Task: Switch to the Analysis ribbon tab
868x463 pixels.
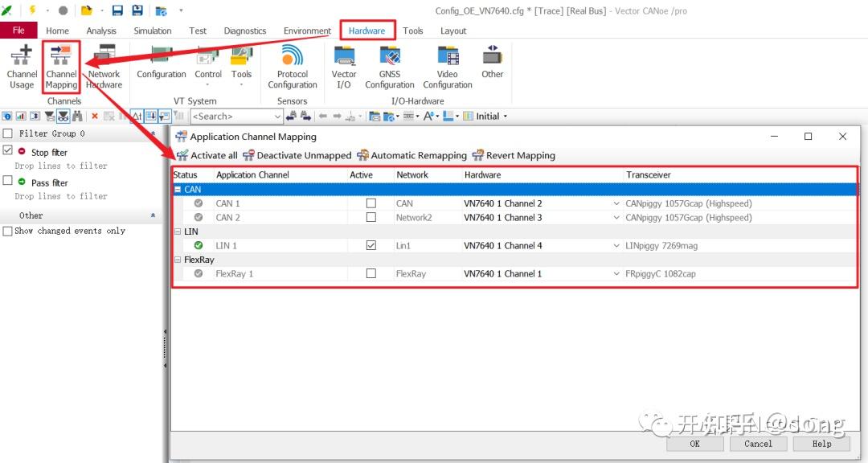Action: pos(101,31)
